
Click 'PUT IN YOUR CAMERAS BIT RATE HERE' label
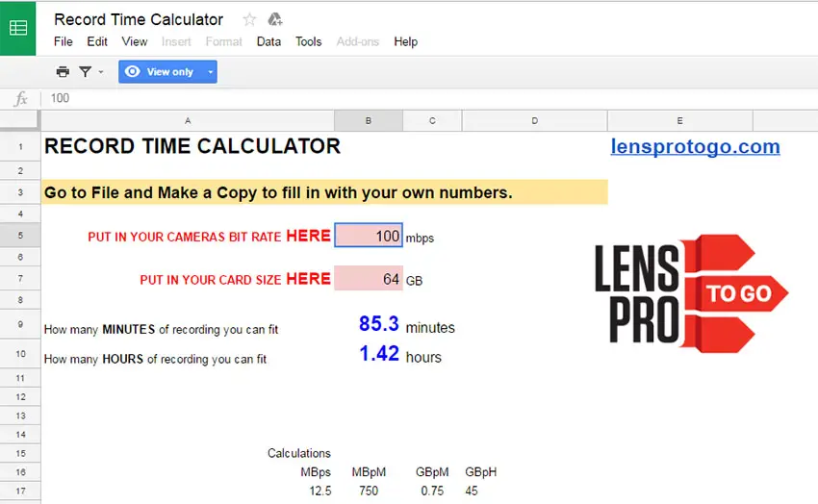coord(209,236)
